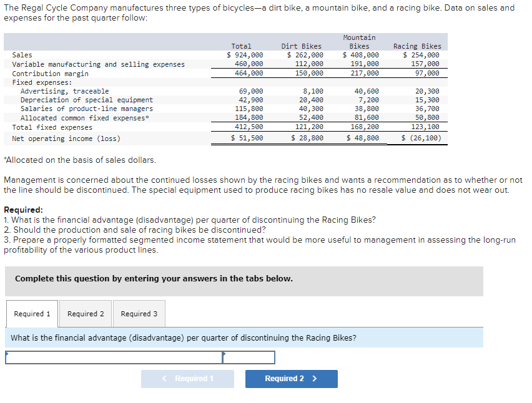Click the greyed-out Required 1 back button
The width and height of the screenshot is (532, 403).
[x=187, y=379]
